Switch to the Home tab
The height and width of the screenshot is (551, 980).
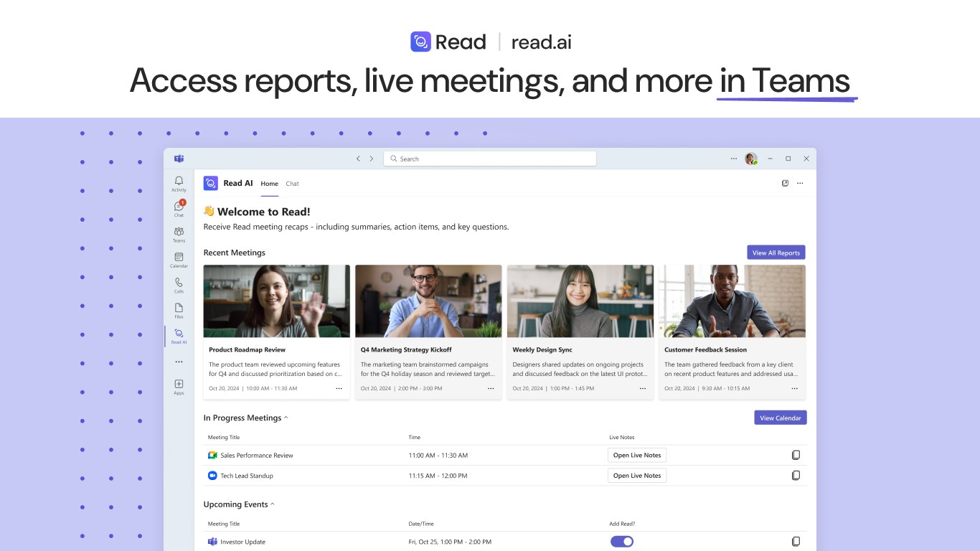(269, 184)
